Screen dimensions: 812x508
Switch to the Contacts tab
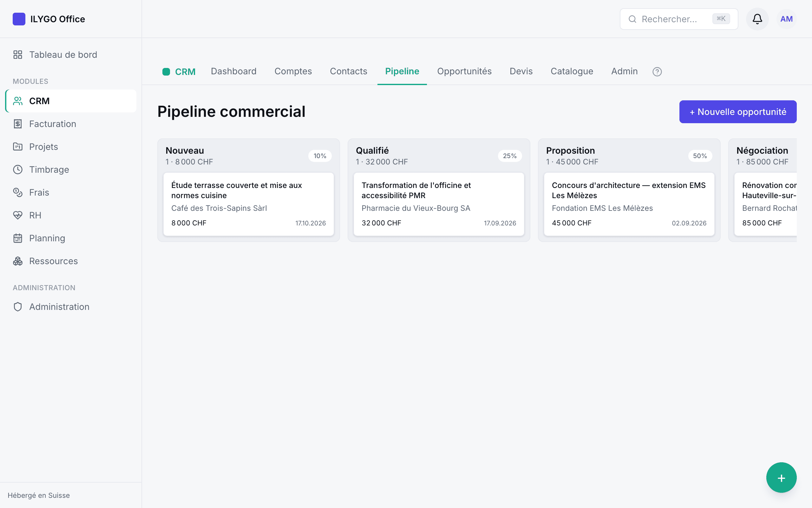[348, 71]
